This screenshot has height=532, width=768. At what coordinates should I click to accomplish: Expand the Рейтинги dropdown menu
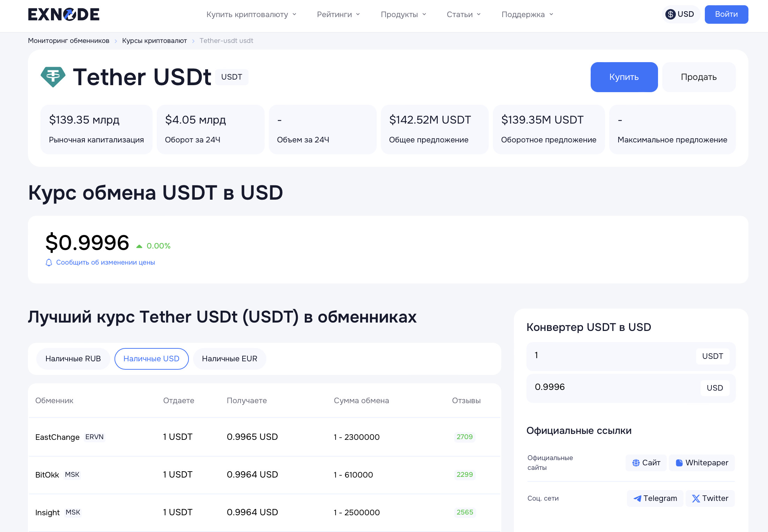click(x=338, y=15)
